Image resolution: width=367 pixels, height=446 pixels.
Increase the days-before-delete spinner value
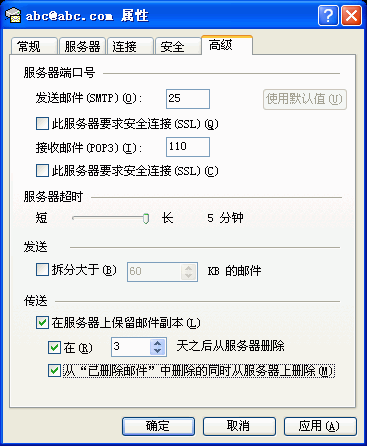tap(158, 343)
